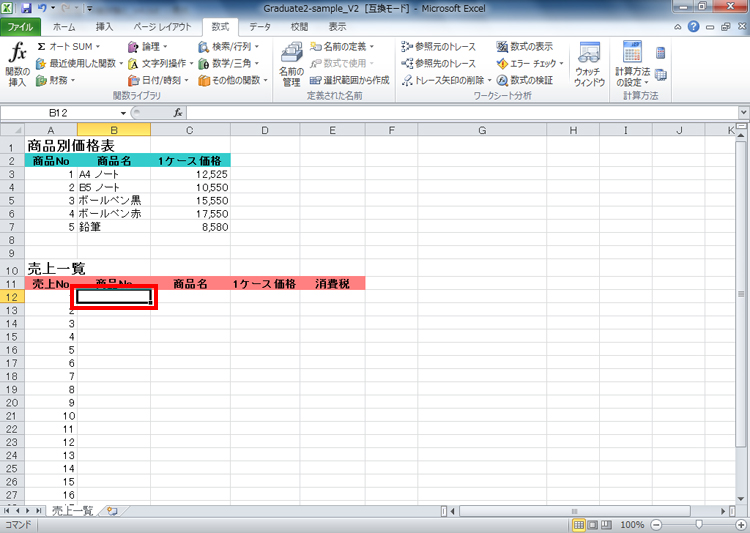Image resolution: width=750 pixels, height=533 pixels.
Task: Click the Insert Function fx ribbon button
Action: [18, 64]
